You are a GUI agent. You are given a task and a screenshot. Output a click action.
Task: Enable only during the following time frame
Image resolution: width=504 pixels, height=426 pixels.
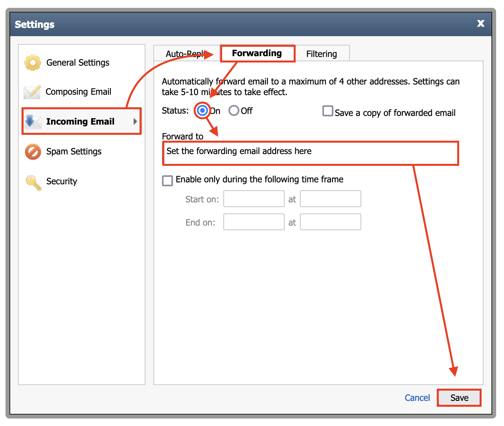[167, 181]
